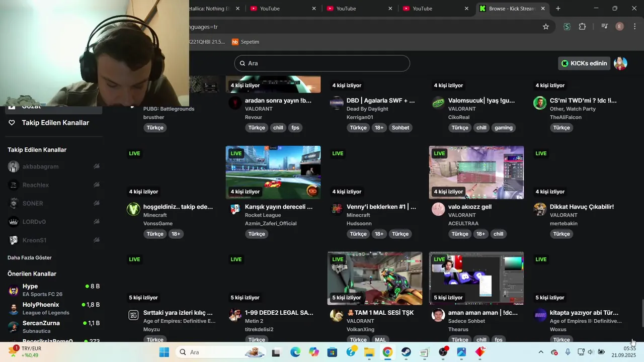Select the Sohbet tag under Kerrigan01
644x362 pixels.
400,128
